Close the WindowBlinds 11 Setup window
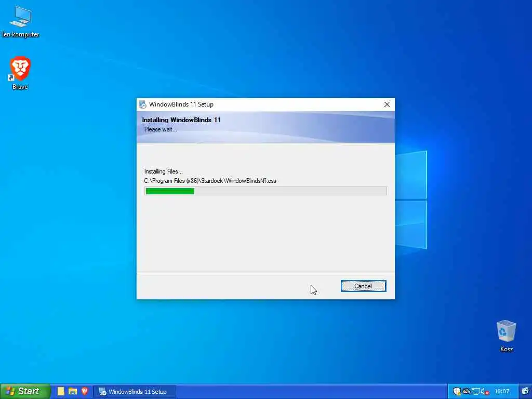The image size is (532, 399). [x=387, y=104]
